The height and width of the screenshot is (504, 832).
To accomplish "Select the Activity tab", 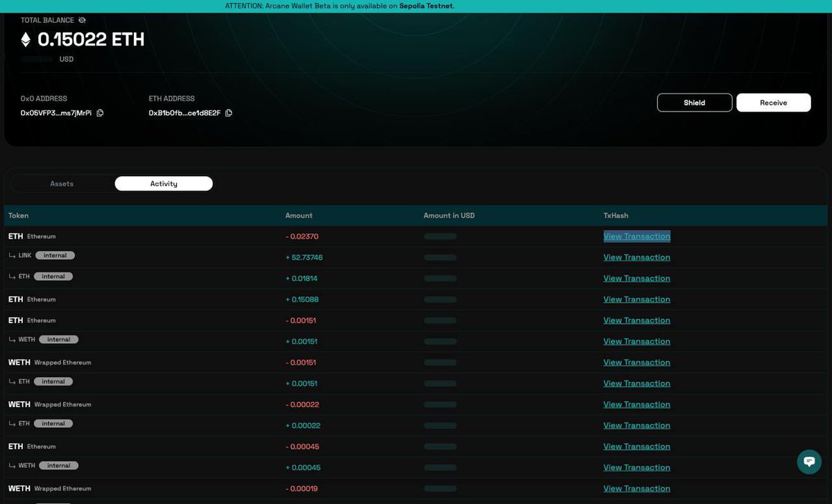I will tap(164, 183).
